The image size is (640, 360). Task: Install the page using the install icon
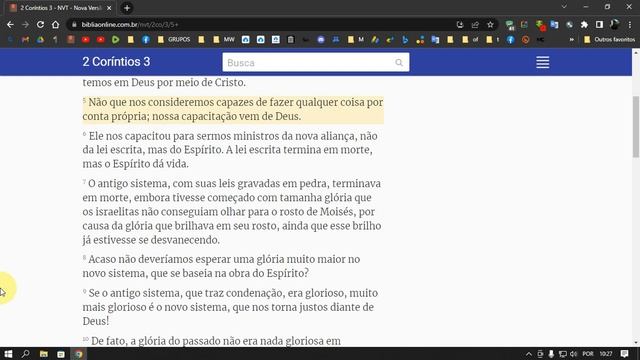460,24
